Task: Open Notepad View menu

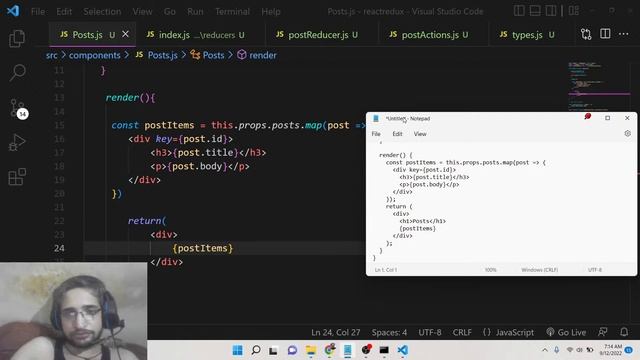Action: click(x=420, y=134)
